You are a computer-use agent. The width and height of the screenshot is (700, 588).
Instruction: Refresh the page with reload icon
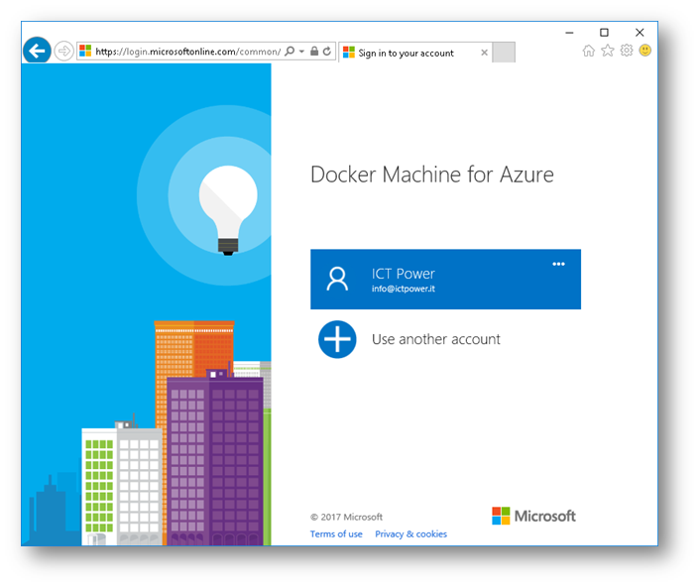[327, 52]
